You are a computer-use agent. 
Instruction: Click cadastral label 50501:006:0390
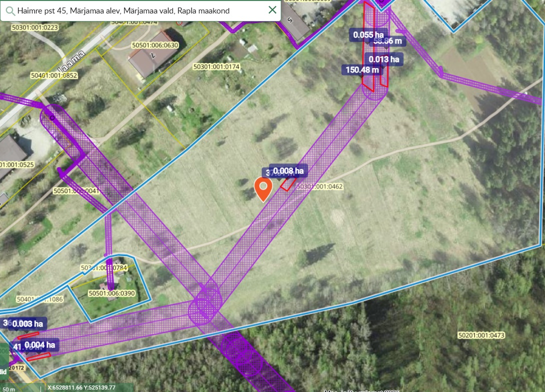(112, 293)
